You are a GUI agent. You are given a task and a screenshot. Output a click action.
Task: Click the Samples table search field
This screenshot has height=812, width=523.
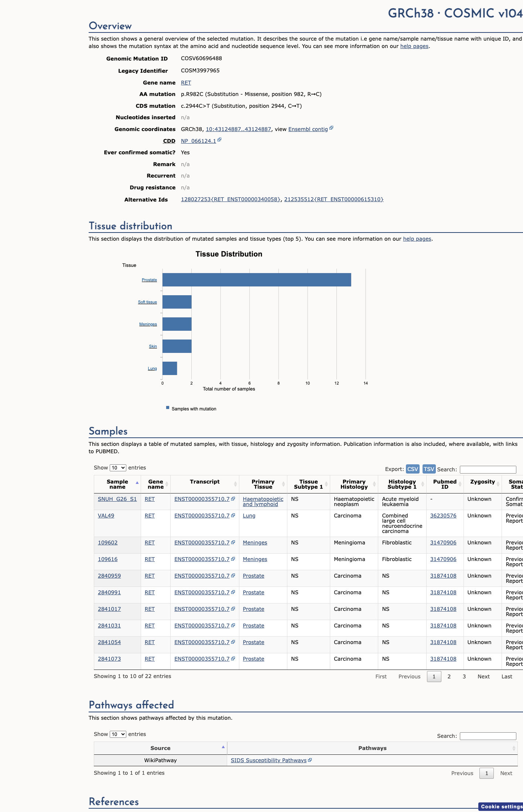tap(488, 469)
